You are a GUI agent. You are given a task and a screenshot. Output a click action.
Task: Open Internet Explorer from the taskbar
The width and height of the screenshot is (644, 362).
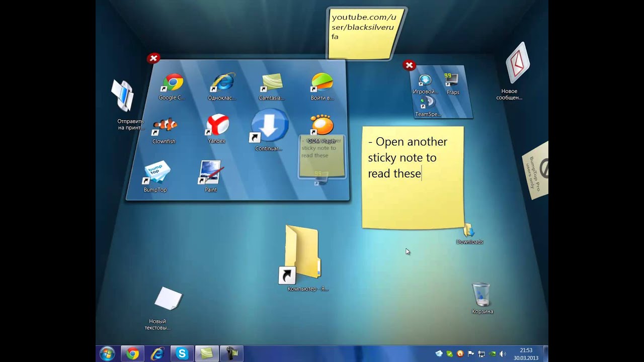pos(157,354)
